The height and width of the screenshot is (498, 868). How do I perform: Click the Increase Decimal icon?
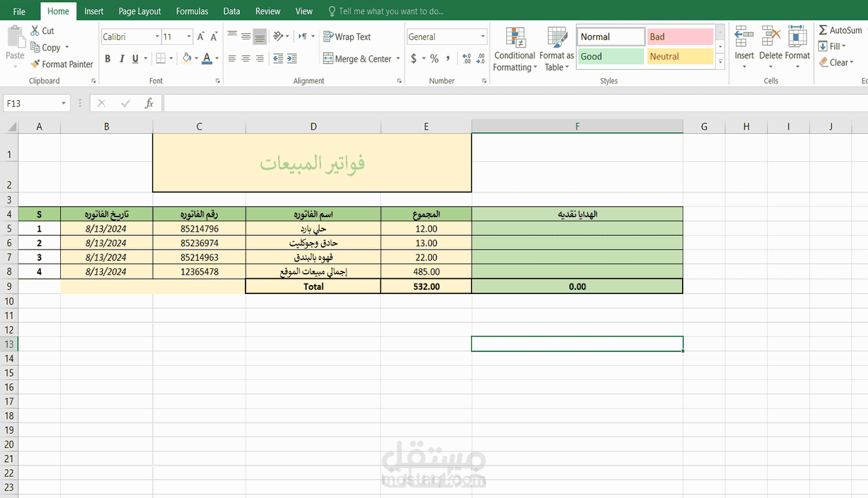[x=465, y=58]
